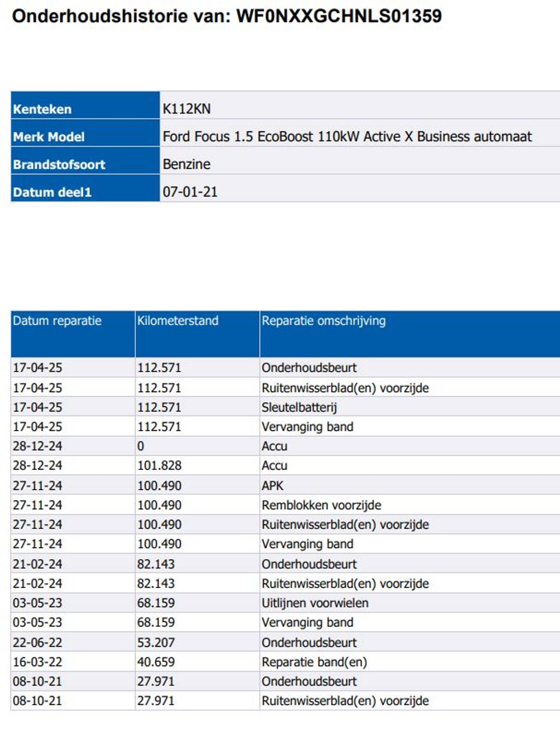Select the Sleutelbatterij repair entry

299,407
